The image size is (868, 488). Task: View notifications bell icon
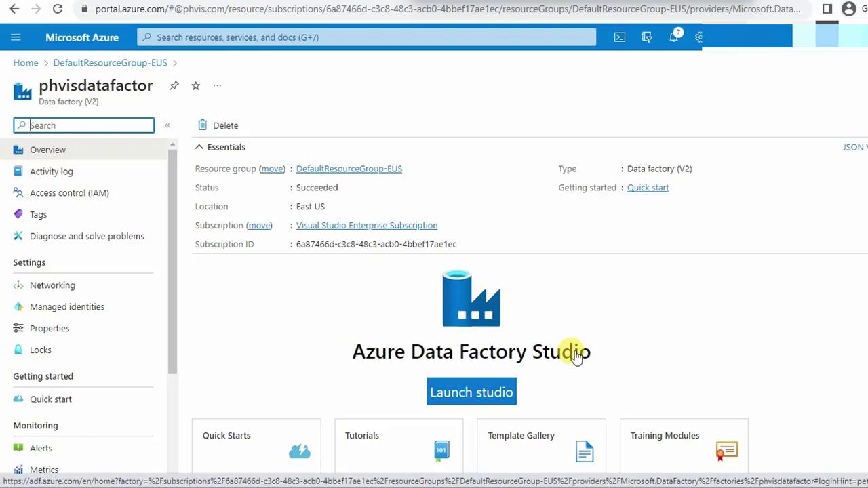coord(674,37)
